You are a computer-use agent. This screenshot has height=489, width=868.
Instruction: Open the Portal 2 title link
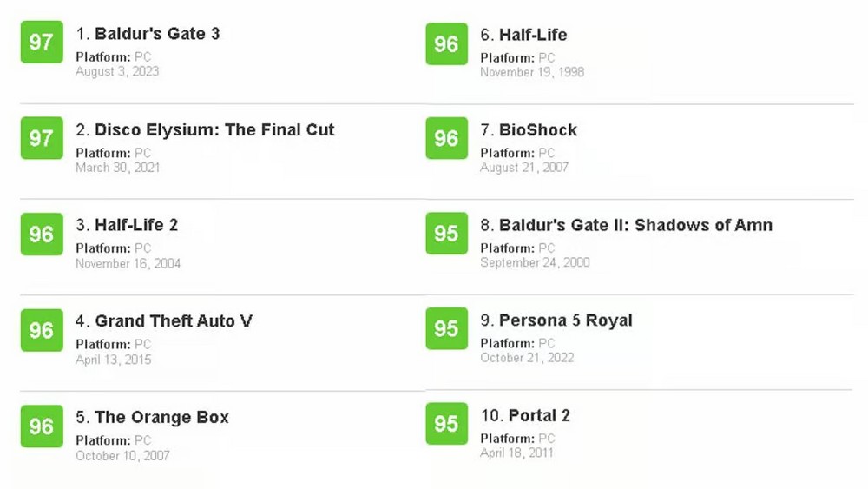(538, 416)
